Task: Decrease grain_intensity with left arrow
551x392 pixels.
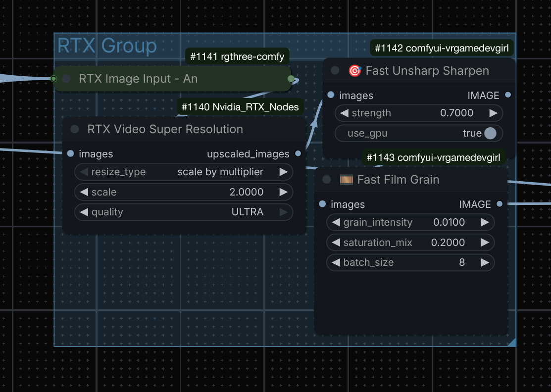Action: pyautogui.click(x=336, y=222)
